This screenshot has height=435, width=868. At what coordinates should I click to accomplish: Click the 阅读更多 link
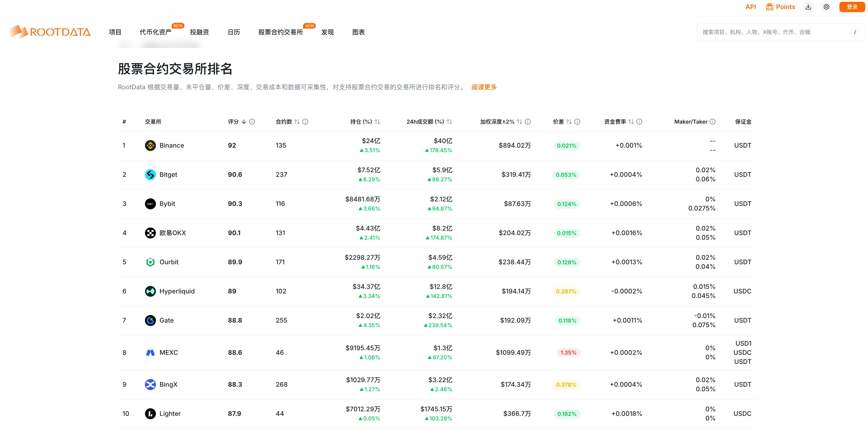(484, 87)
